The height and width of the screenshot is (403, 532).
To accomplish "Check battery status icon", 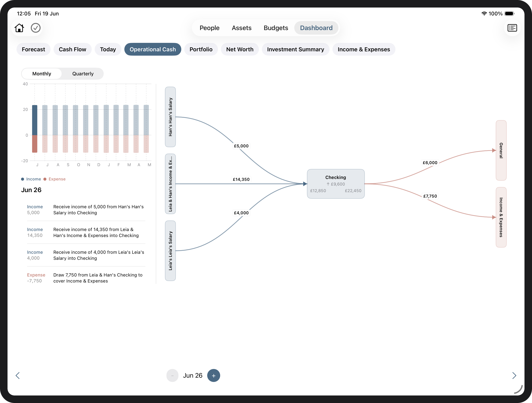I will (509, 14).
